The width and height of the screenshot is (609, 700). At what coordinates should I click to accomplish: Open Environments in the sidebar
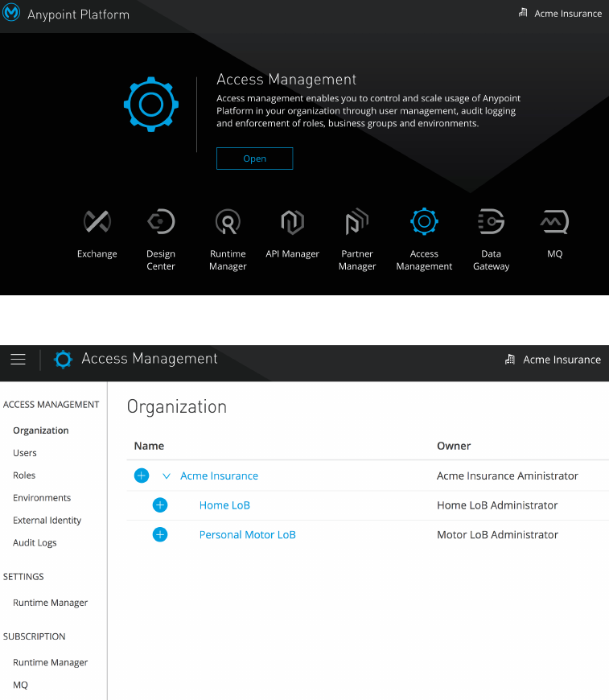(42, 498)
